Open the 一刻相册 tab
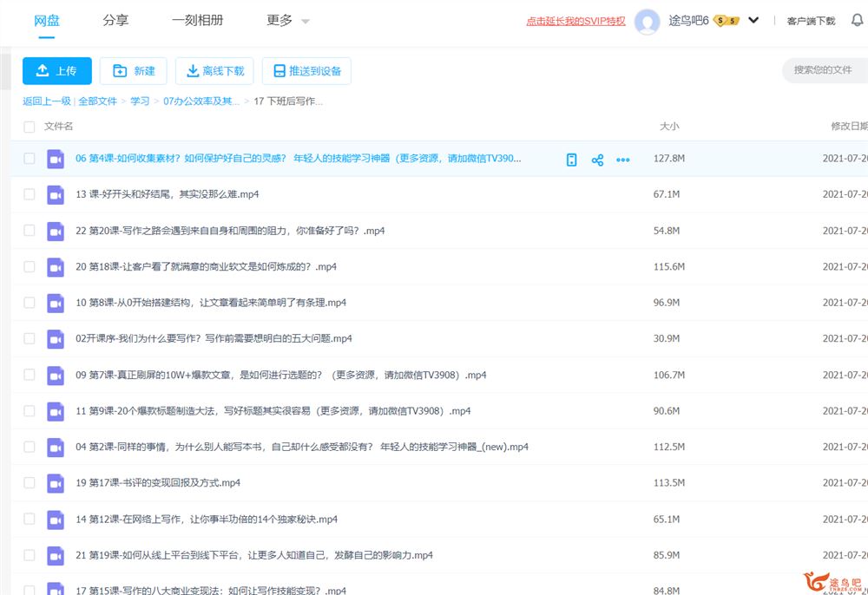The image size is (868, 595). tap(197, 21)
